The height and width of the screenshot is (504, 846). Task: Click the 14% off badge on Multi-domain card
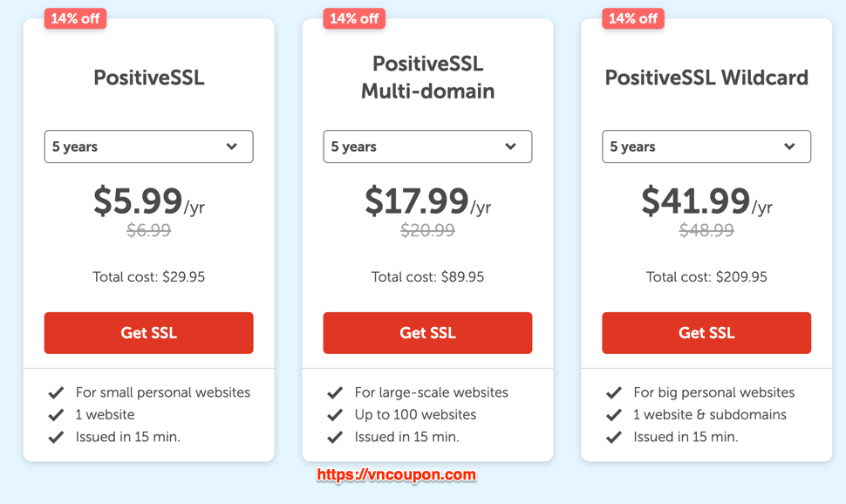354,18
